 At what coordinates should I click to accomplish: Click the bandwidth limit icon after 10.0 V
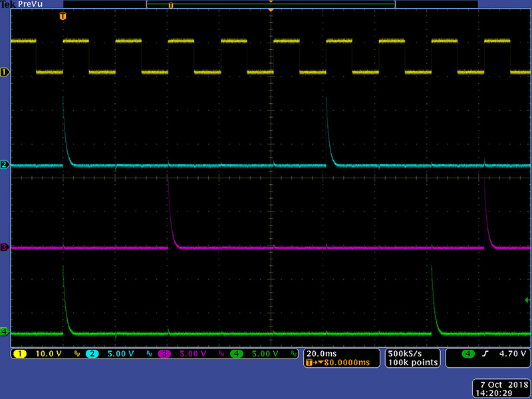(77, 354)
